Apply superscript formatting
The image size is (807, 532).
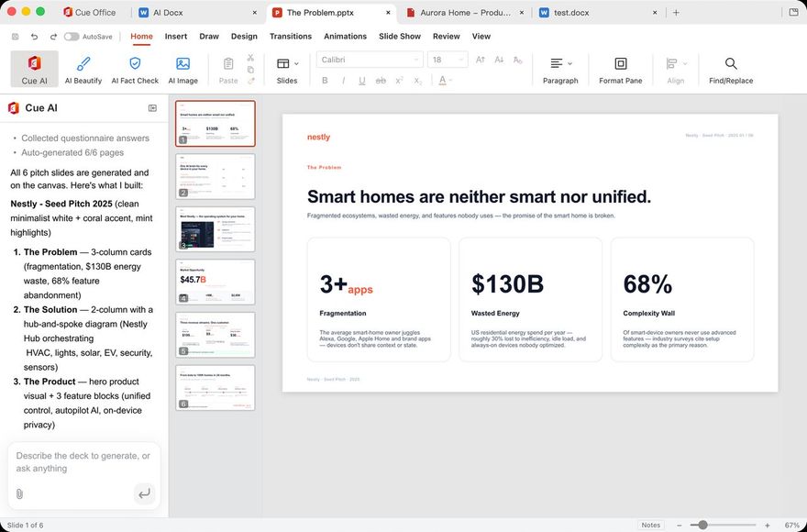tap(399, 81)
